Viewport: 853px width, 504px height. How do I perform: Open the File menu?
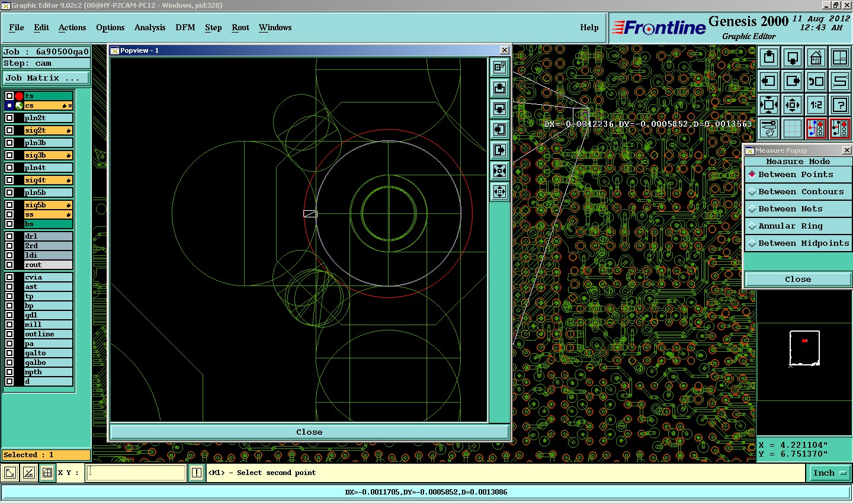pos(17,27)
